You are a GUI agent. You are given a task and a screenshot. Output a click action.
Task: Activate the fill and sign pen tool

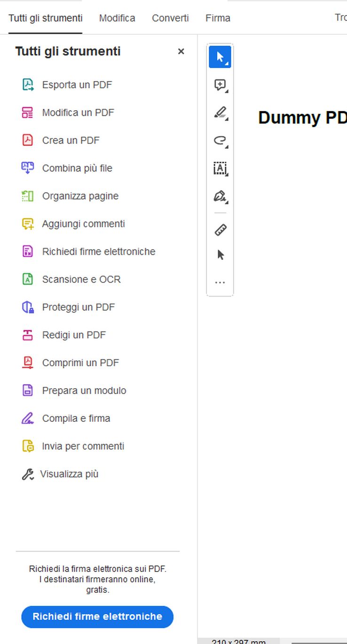pyautogui.click(x=220, y=196)
